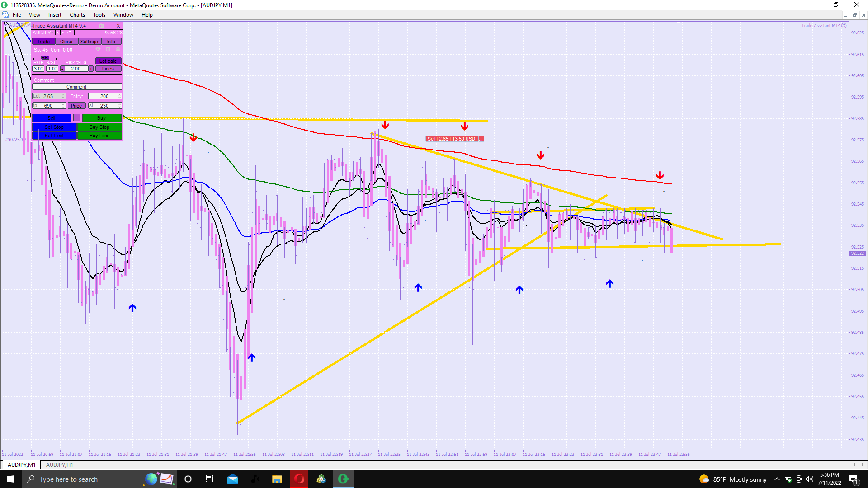Toggle the purple square between Sell and Buy
The width and height of the screenshot is (868, 488).
pos(77,118)
